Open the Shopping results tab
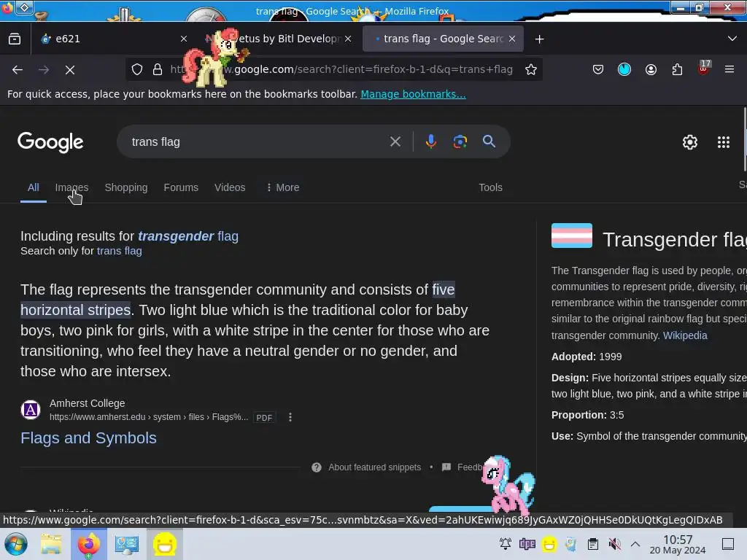 tap(126, 187)
